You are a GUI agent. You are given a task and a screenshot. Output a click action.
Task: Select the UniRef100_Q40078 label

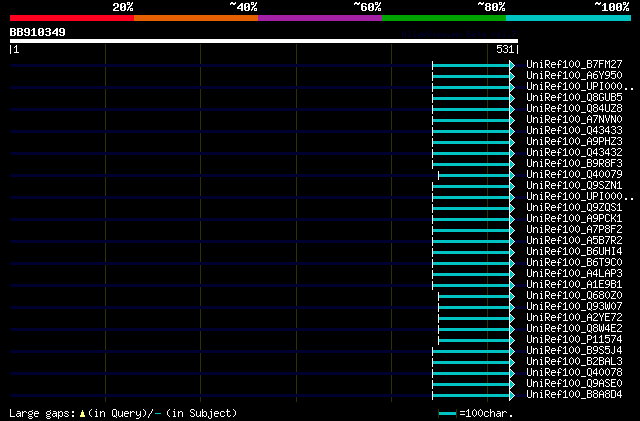574,373
